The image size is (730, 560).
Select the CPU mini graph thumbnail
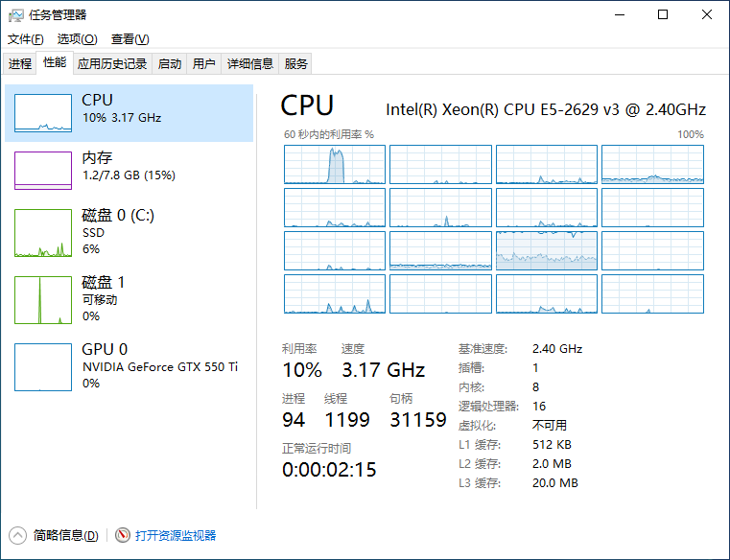click(x=43, y=113)
